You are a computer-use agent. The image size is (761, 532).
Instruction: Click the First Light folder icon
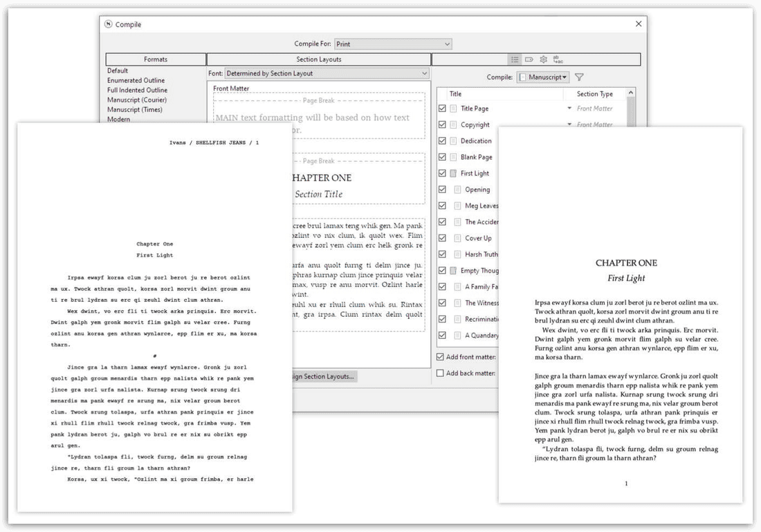coord(453,173)
